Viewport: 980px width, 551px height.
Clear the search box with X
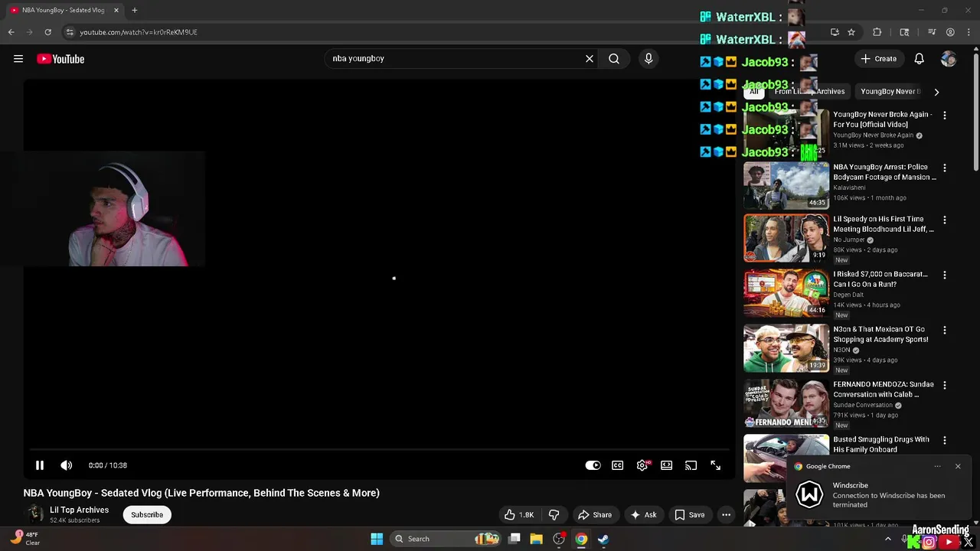(590, 58)
